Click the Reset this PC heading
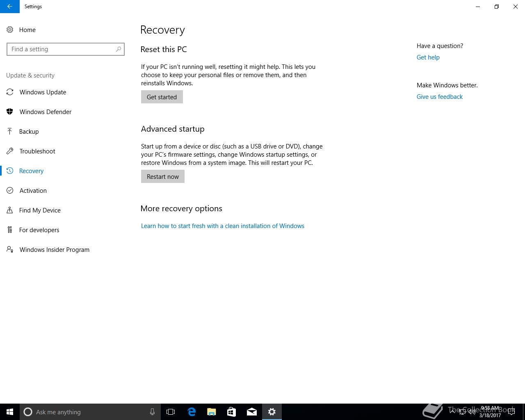This screenshot has height=420, width=525. (x=164, y=49)
